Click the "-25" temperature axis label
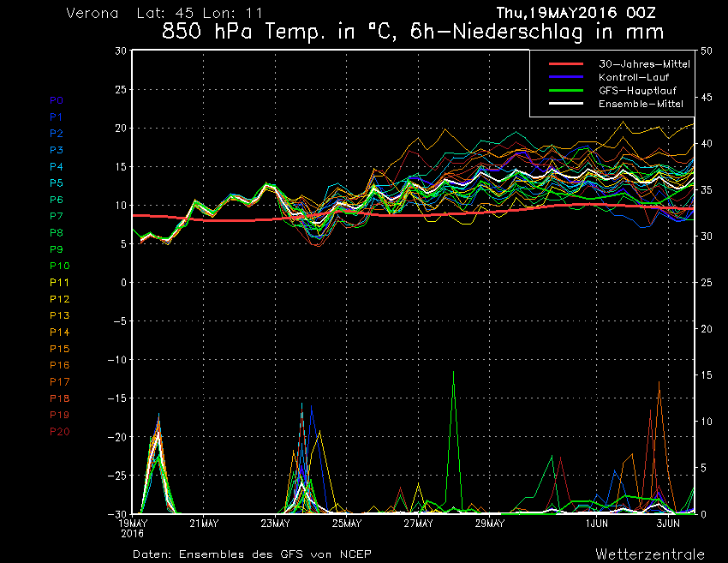The image size is (728, 563). click(x=117, y=476)
